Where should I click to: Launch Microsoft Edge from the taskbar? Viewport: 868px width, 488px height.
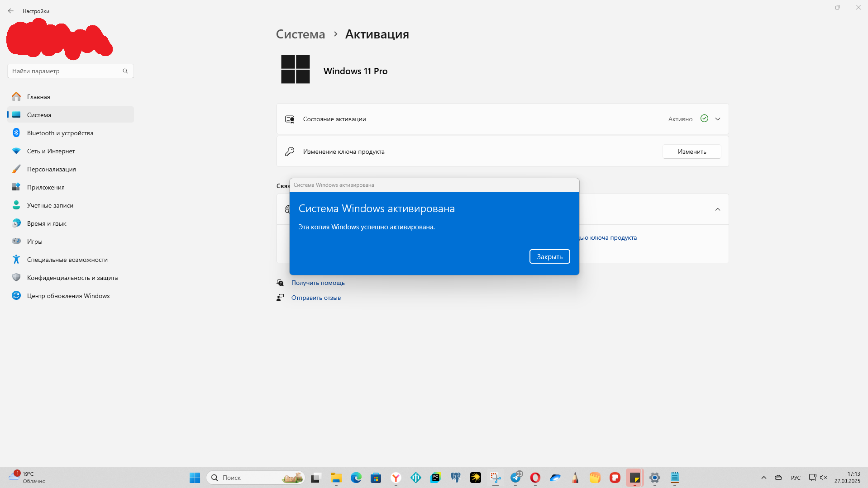click(x=356, y=478)
